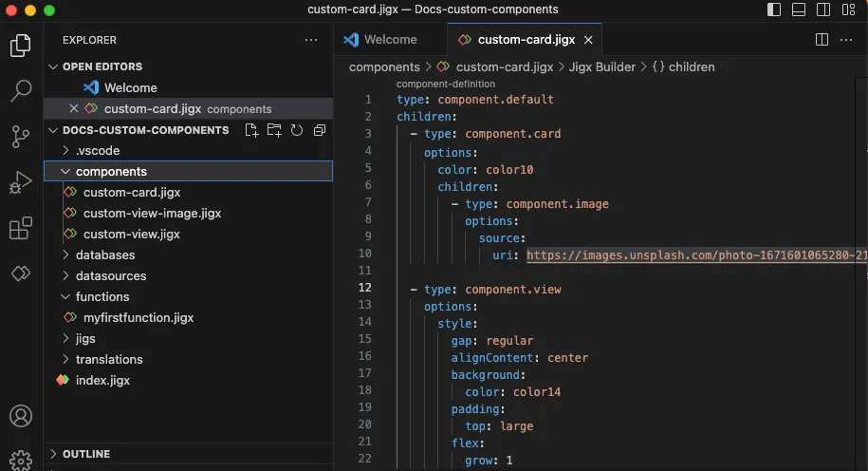Place cursor on 'top: large' line

pos(499,426)
